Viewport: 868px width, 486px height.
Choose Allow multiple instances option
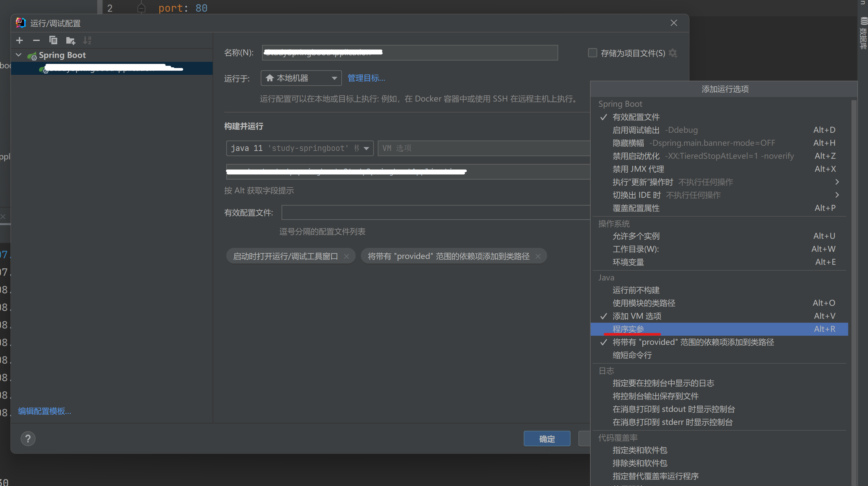(636, 236)
